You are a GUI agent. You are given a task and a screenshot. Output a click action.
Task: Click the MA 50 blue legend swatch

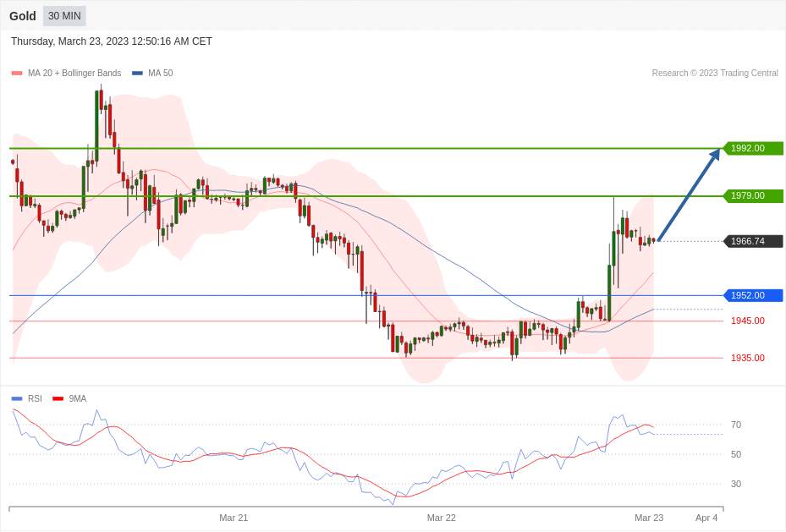pyautogui.click(x=137, y=73)
